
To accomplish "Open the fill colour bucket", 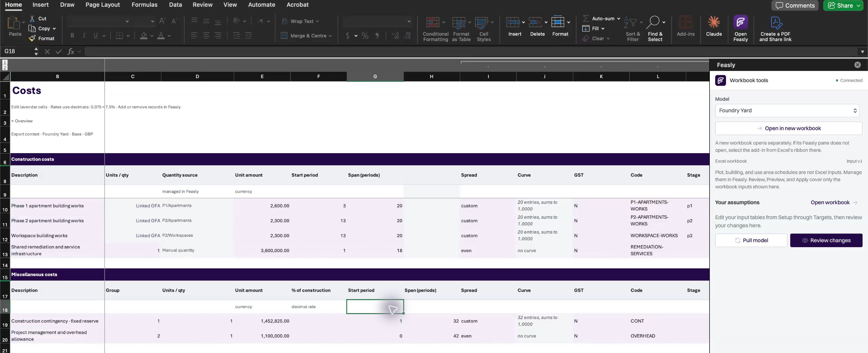I will coord(144,35).
